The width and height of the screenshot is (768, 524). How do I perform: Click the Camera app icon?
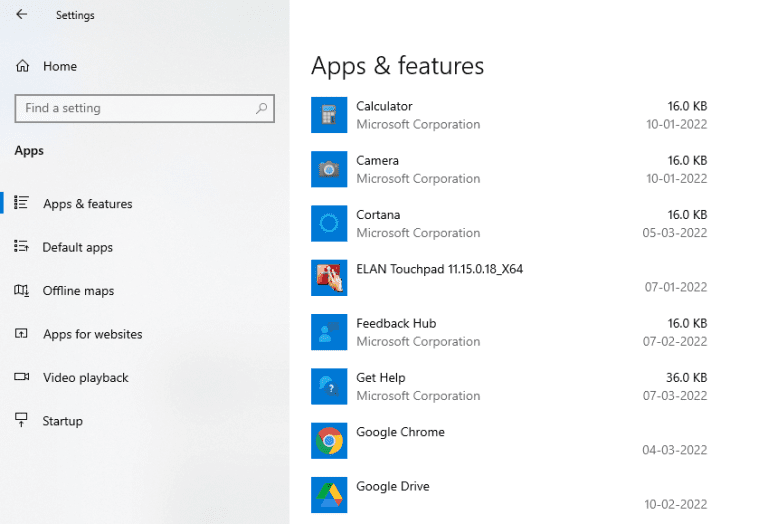[x=329, y=169]
